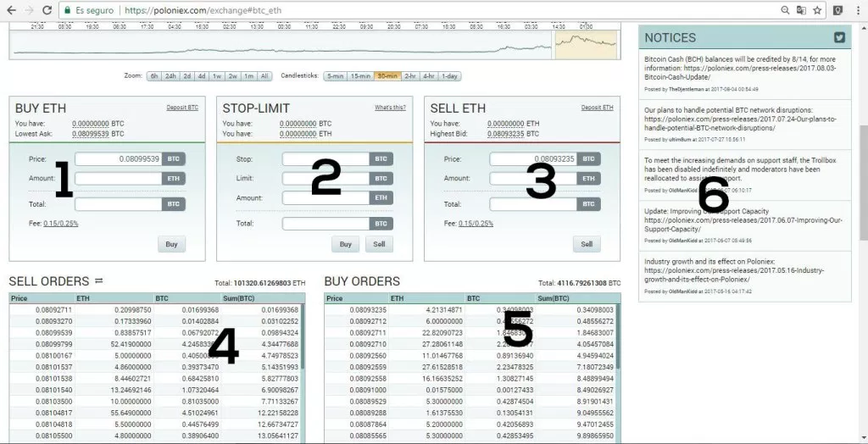868x444 pixels.
Task: Click the browser back arrow
Action: tap(11, 10)
